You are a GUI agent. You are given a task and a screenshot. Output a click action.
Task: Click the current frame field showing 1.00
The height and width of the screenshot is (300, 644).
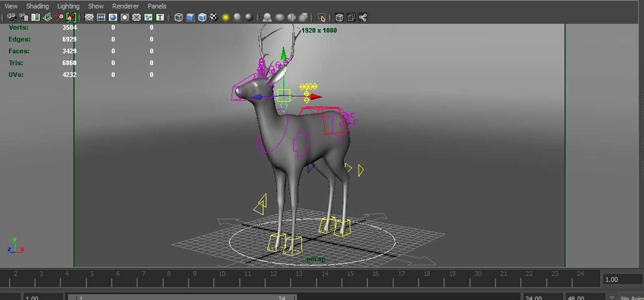[623, 280]
